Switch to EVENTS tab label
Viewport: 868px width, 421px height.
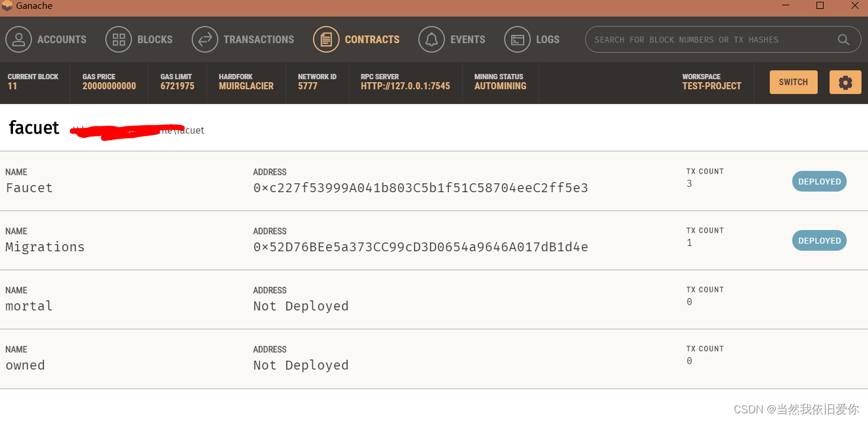[467, 40]
